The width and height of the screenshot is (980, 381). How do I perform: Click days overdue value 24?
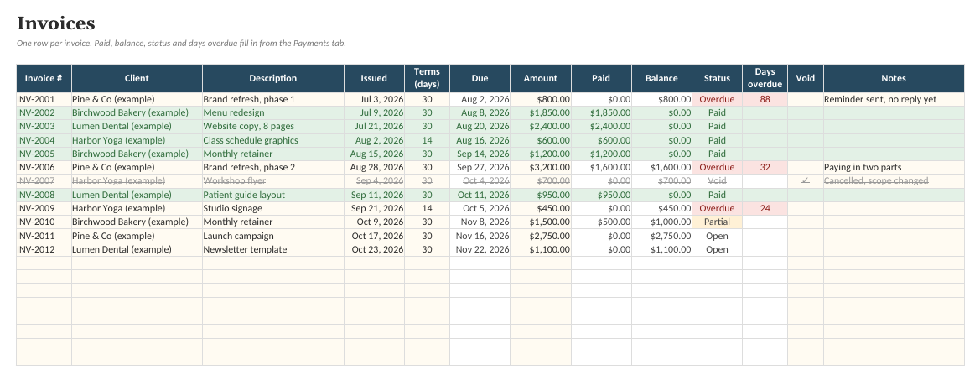coord(765,208)
